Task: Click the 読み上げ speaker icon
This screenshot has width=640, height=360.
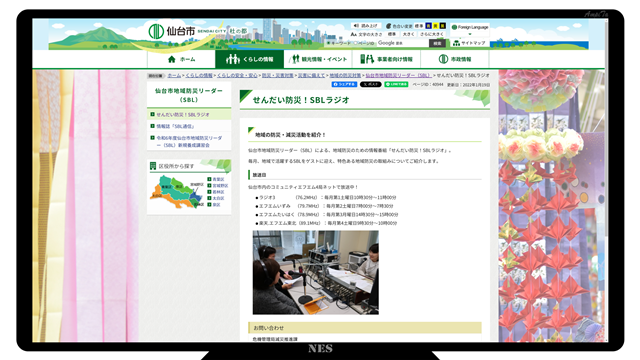Action: 356,26
